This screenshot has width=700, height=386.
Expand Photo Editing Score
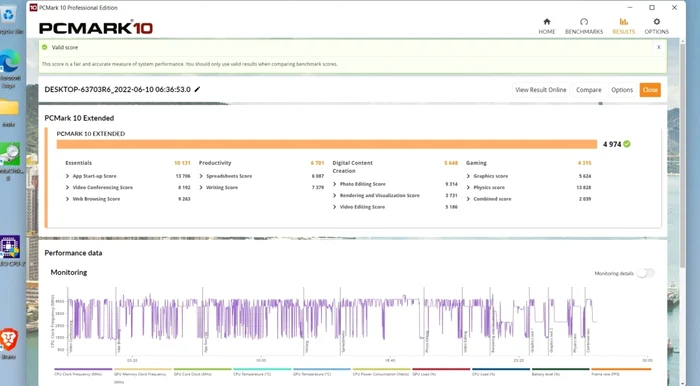click(x=334, y=184)
